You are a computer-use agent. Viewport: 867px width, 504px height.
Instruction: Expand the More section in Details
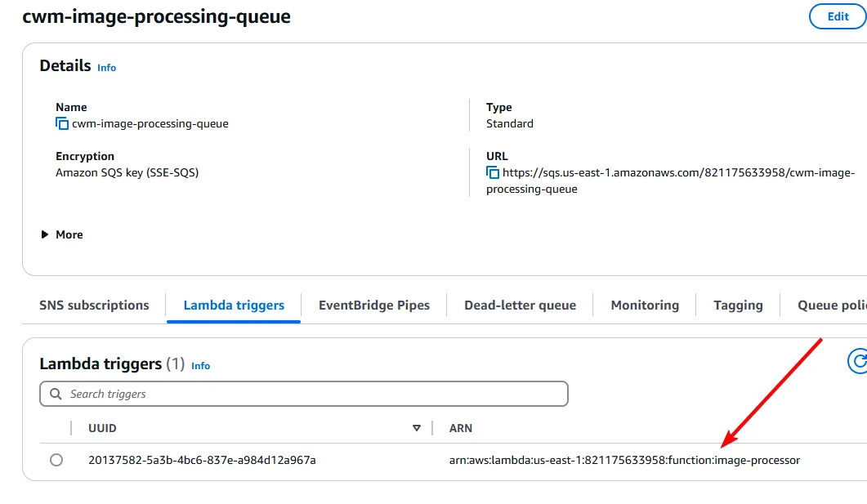(61, 234)
